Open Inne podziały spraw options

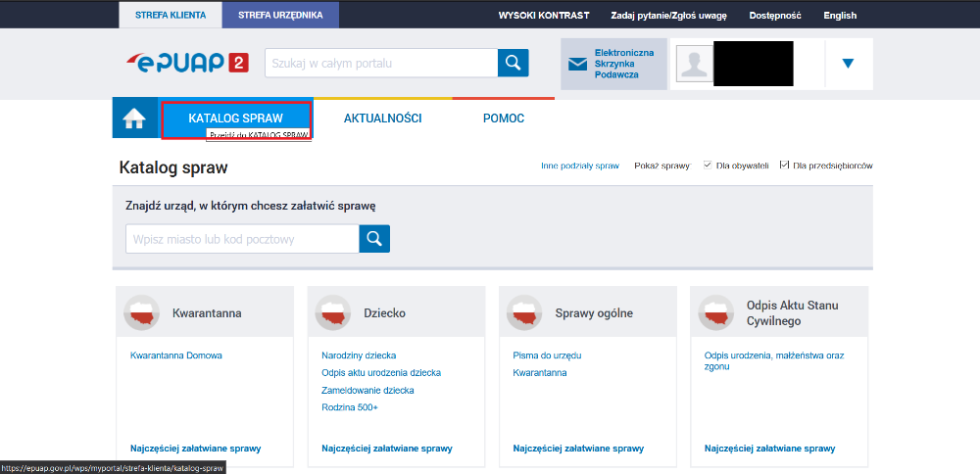coord(580,166)
